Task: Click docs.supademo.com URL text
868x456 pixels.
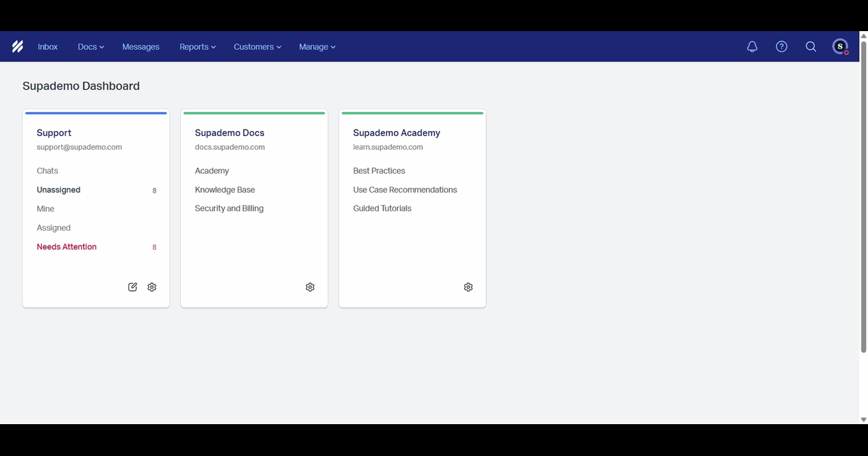Action: click(230, 147)
